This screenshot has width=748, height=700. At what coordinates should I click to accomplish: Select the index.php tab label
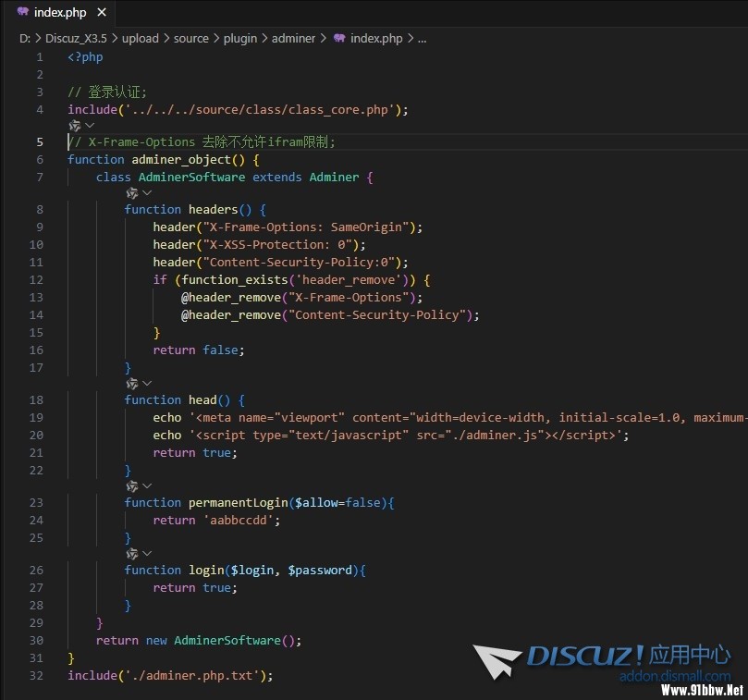(x=58, y=13)
